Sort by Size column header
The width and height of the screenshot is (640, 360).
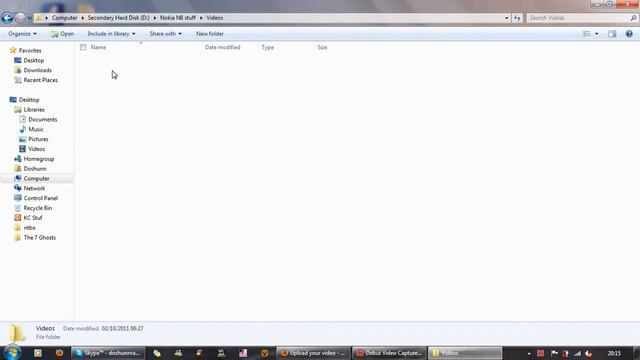tap(322, 47)
